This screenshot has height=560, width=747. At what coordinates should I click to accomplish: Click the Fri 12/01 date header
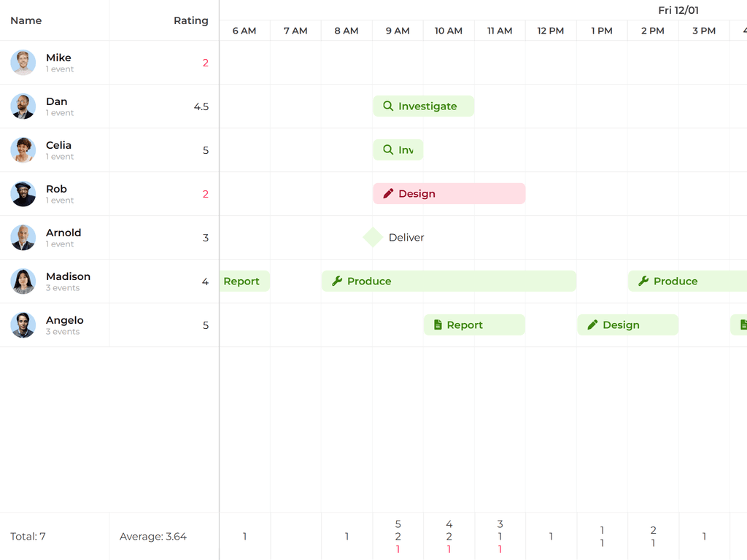[x=678, y=10]
